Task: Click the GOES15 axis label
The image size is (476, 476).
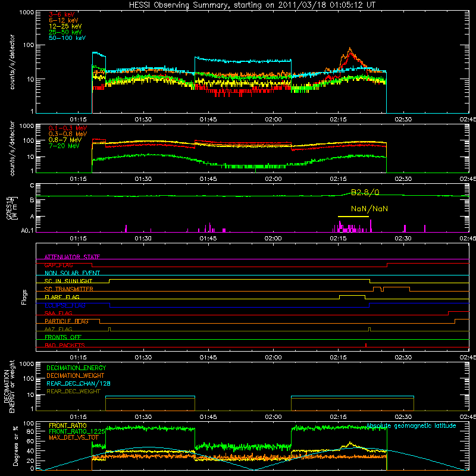Action: pyautogui.click(x=12, y=208)
